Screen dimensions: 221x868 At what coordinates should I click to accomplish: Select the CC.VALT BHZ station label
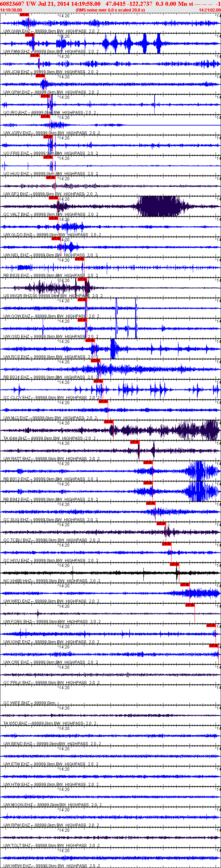17,214
